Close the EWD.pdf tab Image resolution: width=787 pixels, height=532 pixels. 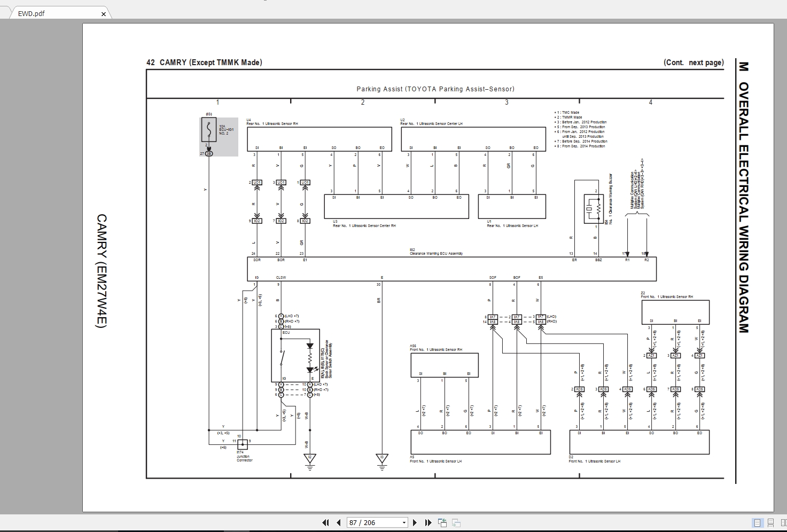pos(104,14)
